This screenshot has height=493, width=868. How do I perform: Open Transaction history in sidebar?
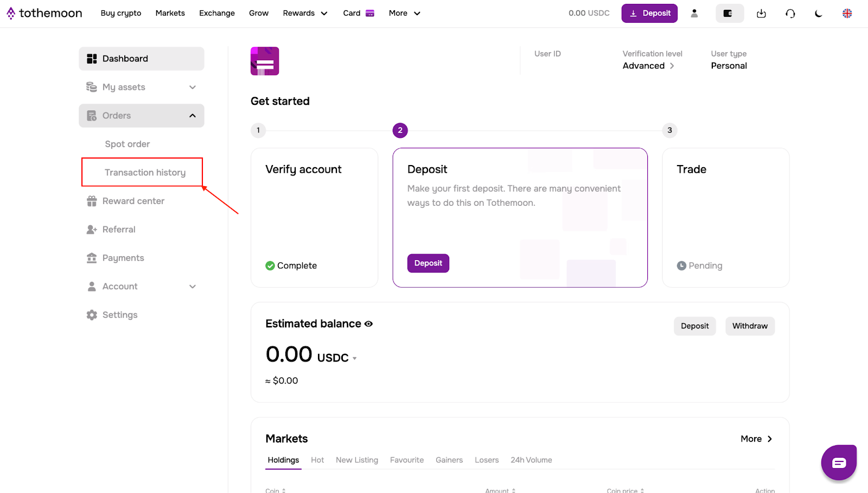coord(145,173)
